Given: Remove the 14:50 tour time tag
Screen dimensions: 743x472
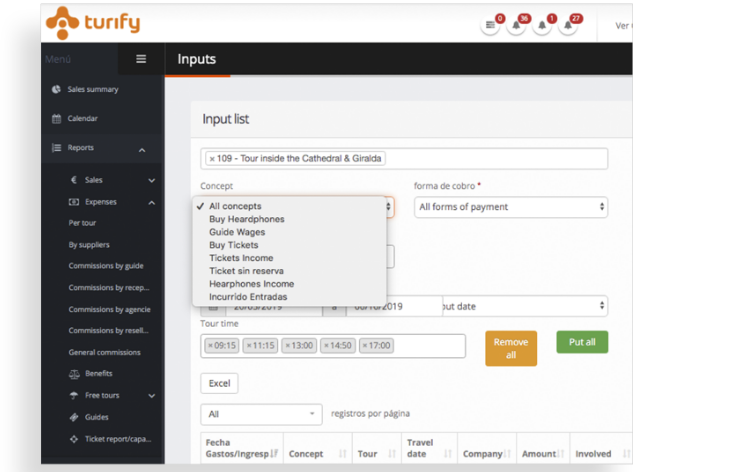Looking at the screenshot, I should 326,345.
